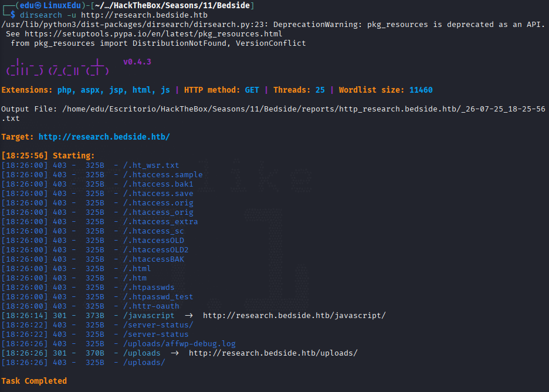Select the [18:26:14] timestamp

[x=25, y=316]
